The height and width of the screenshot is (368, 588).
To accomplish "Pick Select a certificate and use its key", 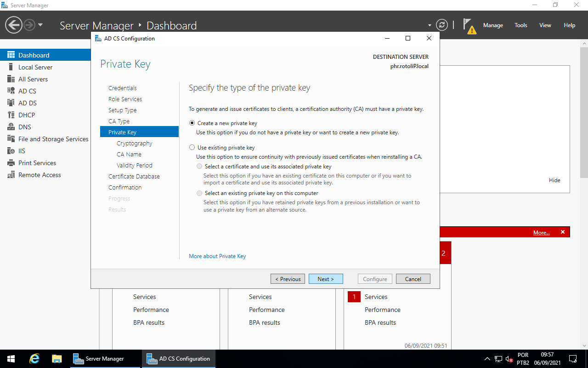I will click(199, 166).
